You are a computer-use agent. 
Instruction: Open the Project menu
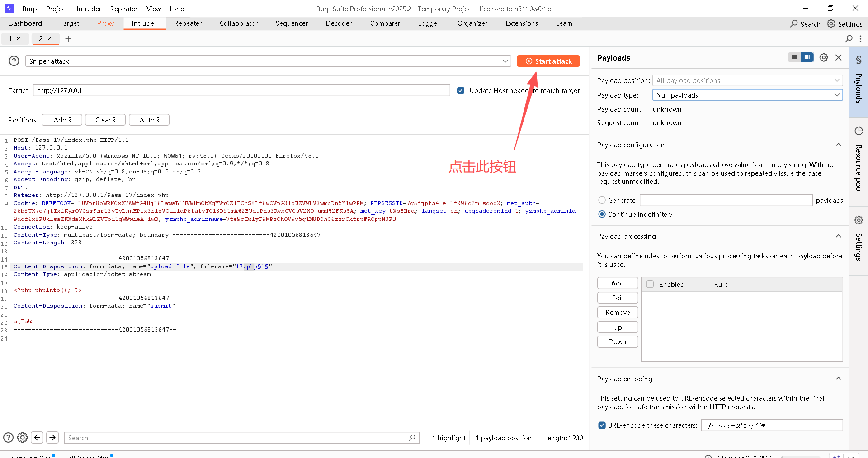point(57,9)
